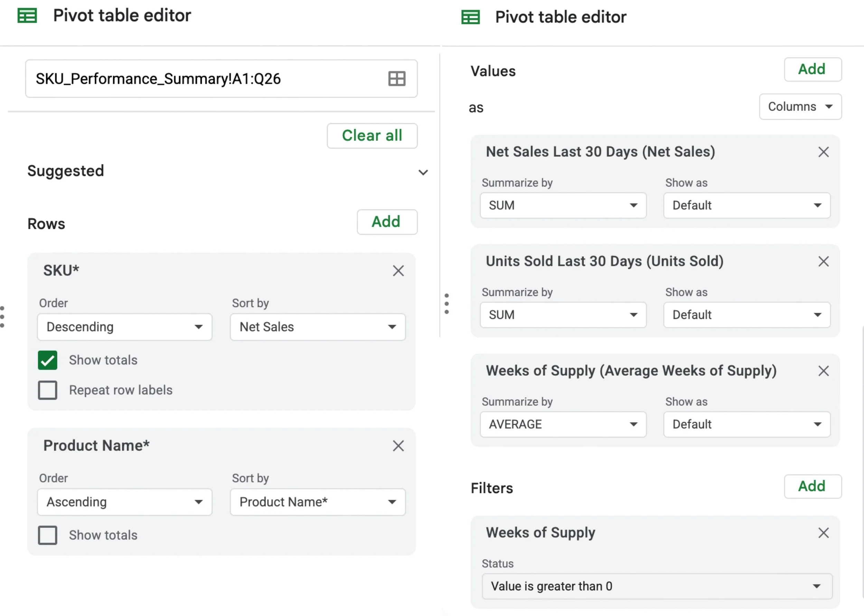Image resolution: width=864 pixels, height=616 pixels.
Task: Open Sort by Net Sales dropdown
Action: (x=317, y=327)
